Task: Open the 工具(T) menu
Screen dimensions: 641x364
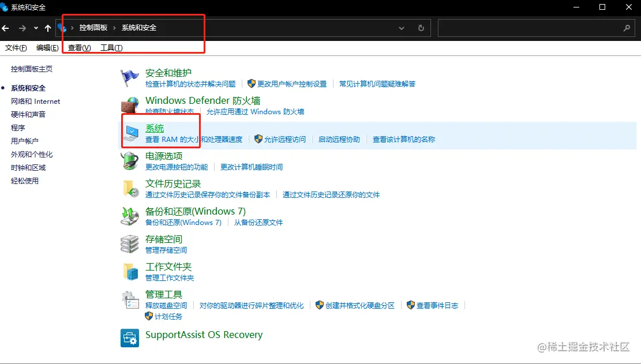Action: [111, 48]
